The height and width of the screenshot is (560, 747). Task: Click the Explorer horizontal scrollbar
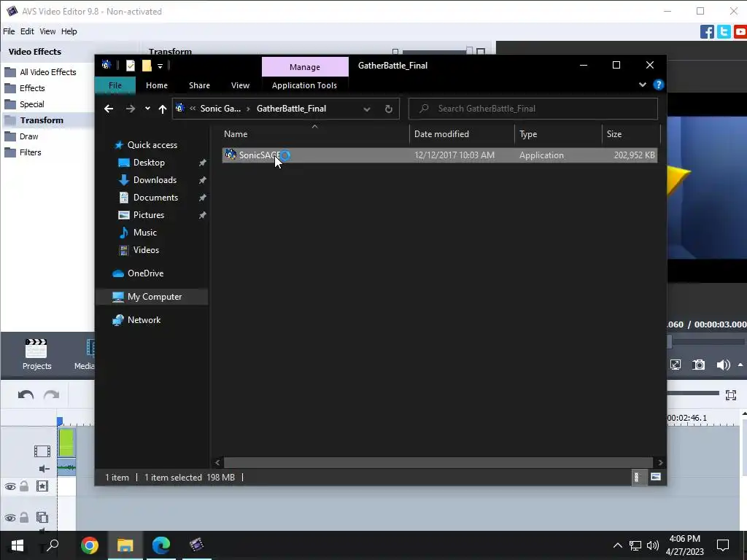pyautogui.click(x=438, y=462)
